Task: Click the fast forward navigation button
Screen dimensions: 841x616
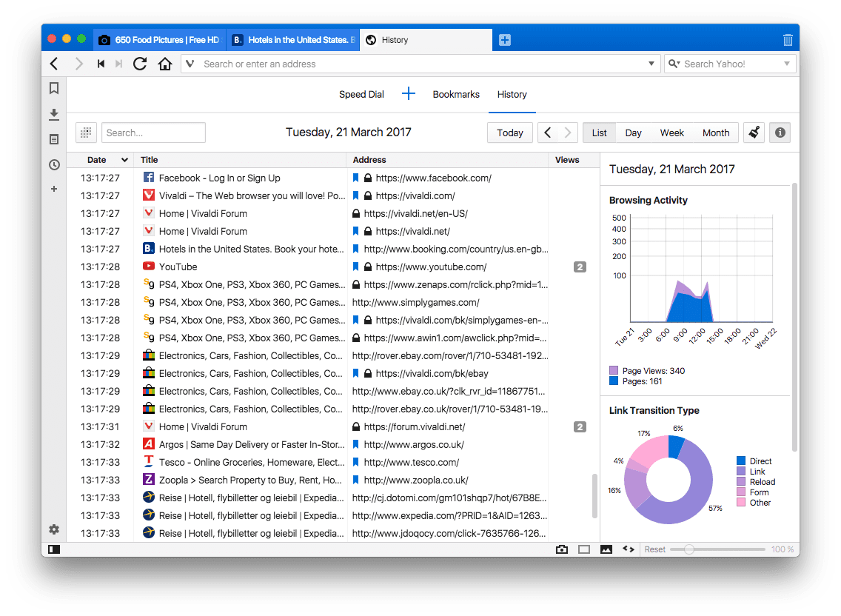Action: coord(119,64)
